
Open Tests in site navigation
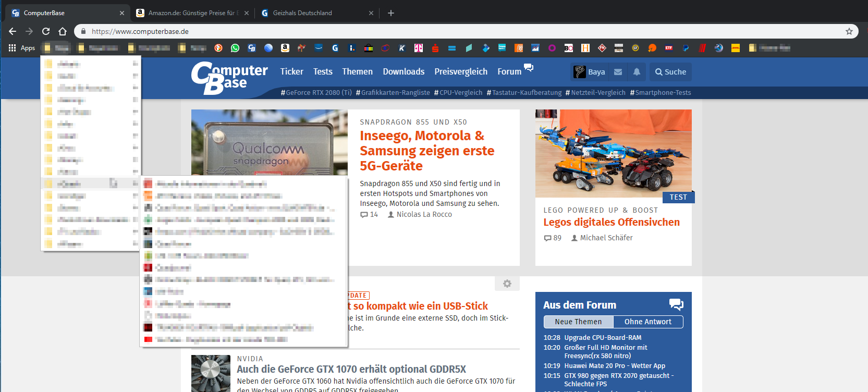(323, 71)
